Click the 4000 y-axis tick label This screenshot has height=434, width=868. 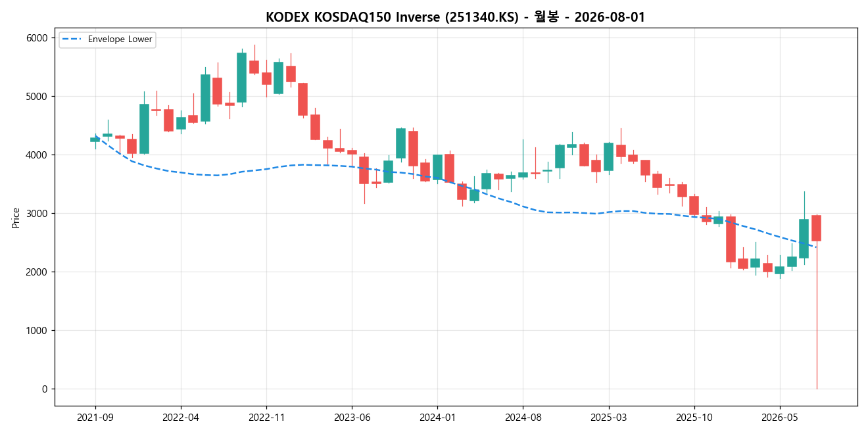pyautogui.click(x=37, y=155)
